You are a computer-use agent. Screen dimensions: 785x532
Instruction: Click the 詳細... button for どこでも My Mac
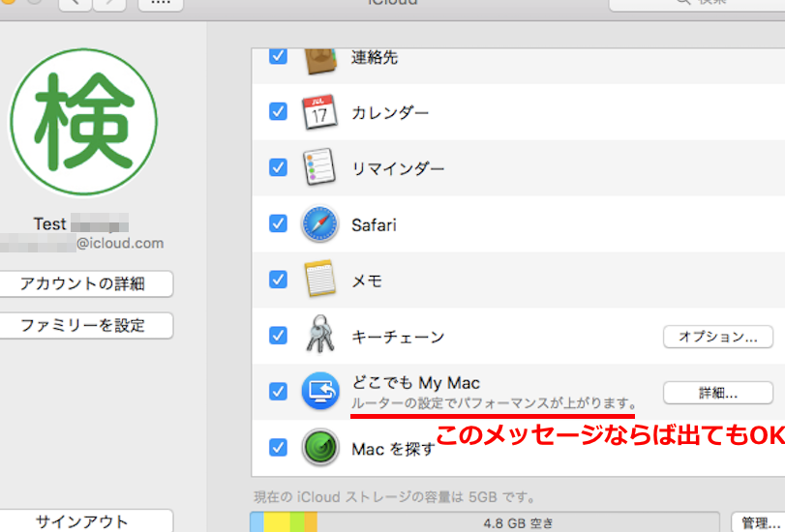coord(718,393)
